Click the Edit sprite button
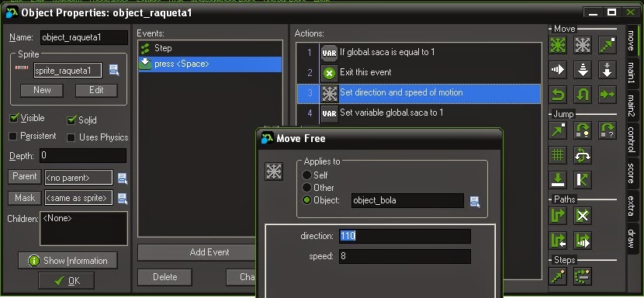This screenshot has width=644, height=298. 96,91
